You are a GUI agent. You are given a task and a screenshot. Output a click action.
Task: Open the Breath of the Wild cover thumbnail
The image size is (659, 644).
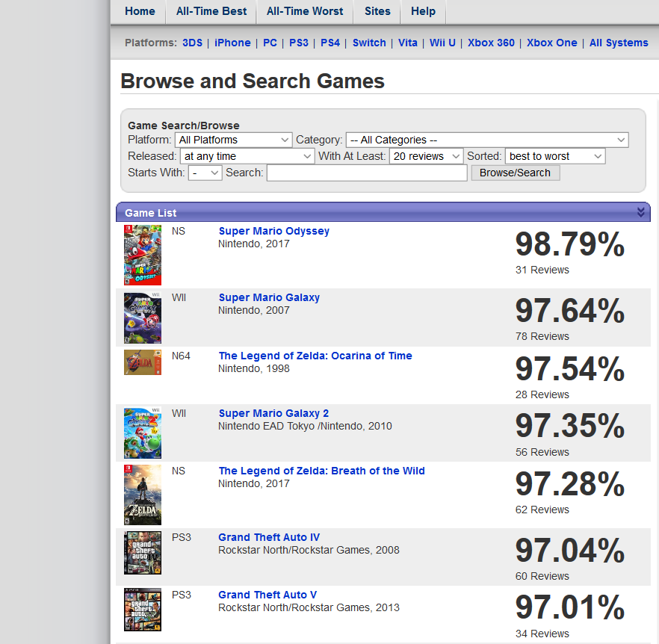click(143, 495)
